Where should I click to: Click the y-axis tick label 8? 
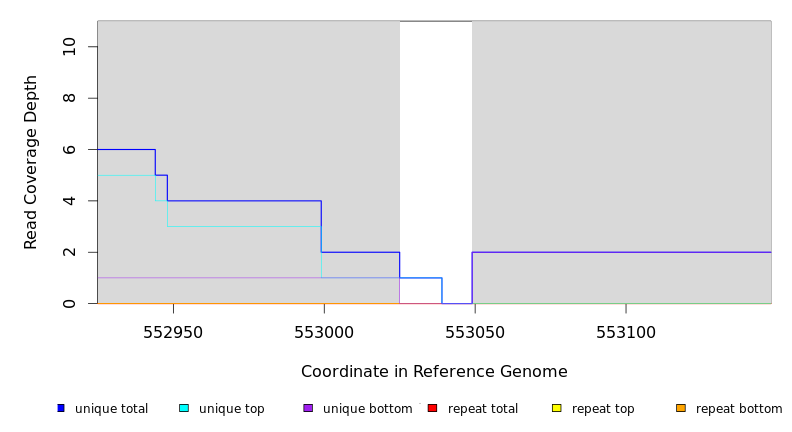(69, 98)
